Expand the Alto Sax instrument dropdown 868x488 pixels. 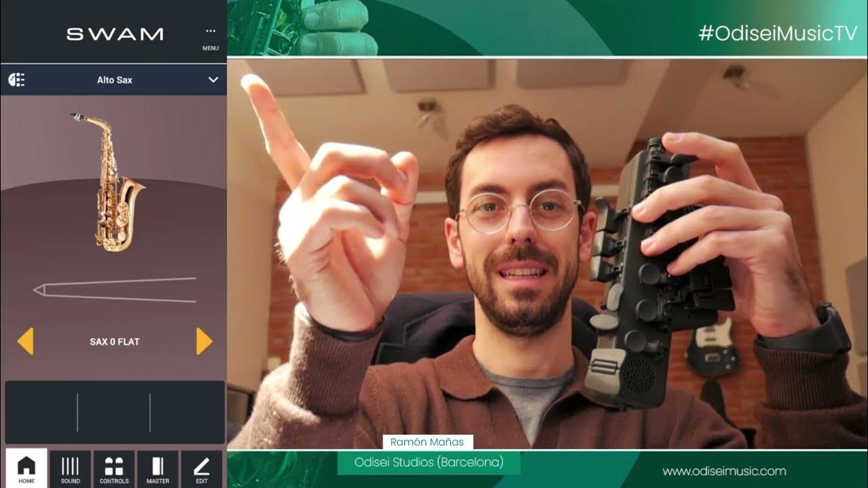tap(213, 80)
